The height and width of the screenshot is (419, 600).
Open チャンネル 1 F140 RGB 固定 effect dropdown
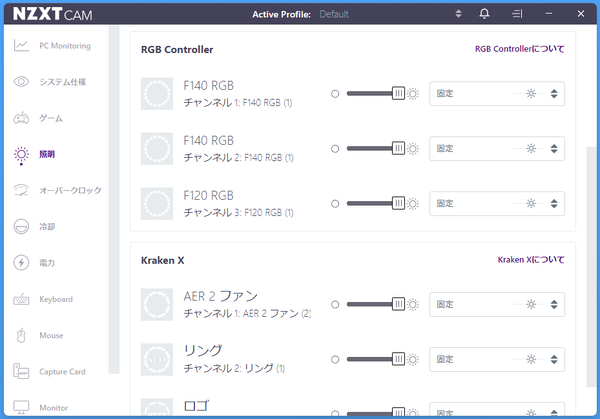[x=497, y=93]
